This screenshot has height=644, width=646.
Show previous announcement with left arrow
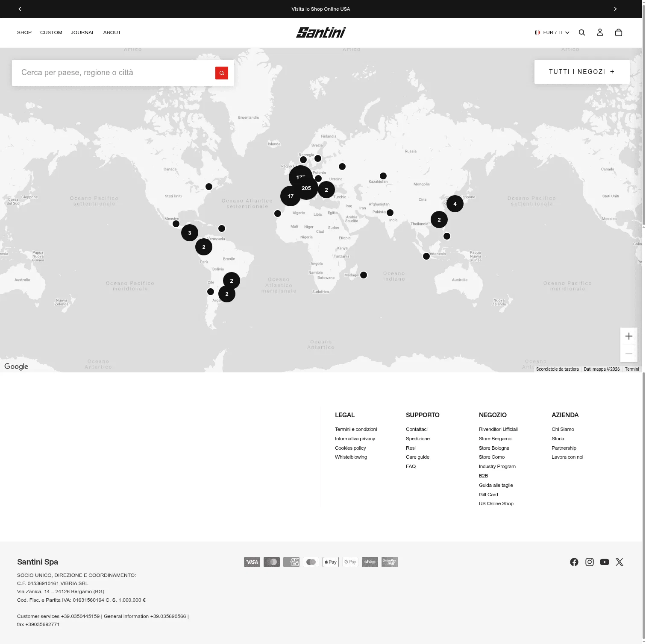[x=20, y=9]
